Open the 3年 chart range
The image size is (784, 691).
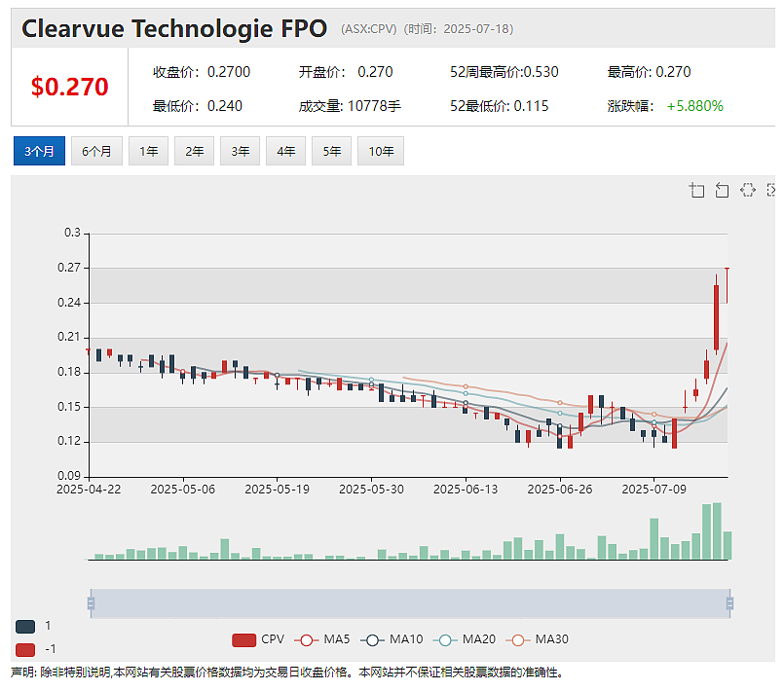pos(240,151)
